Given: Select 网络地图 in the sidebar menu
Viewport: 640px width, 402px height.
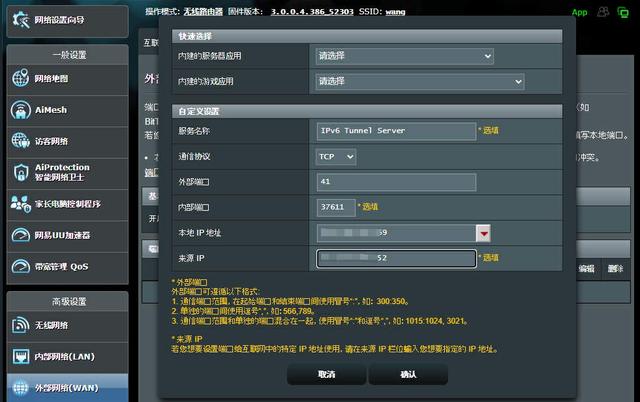Looking at the screenshot, I should pos(51,78).
